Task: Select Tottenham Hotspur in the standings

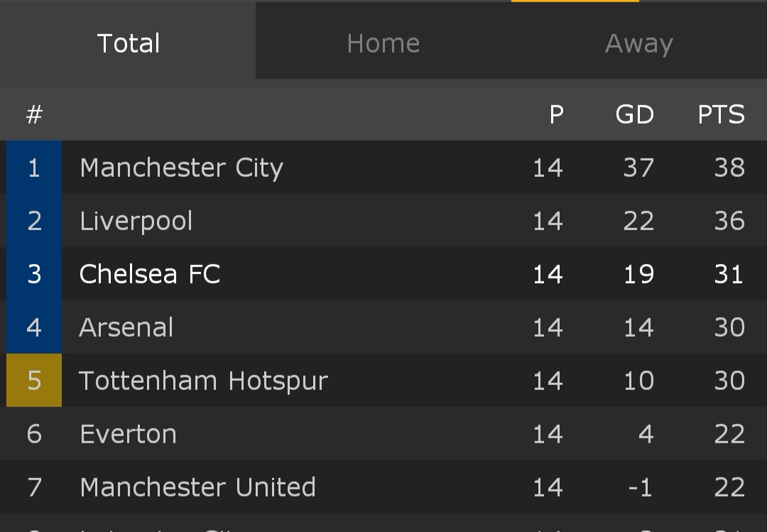Action: pyautogui.click(x=204, y=381)
